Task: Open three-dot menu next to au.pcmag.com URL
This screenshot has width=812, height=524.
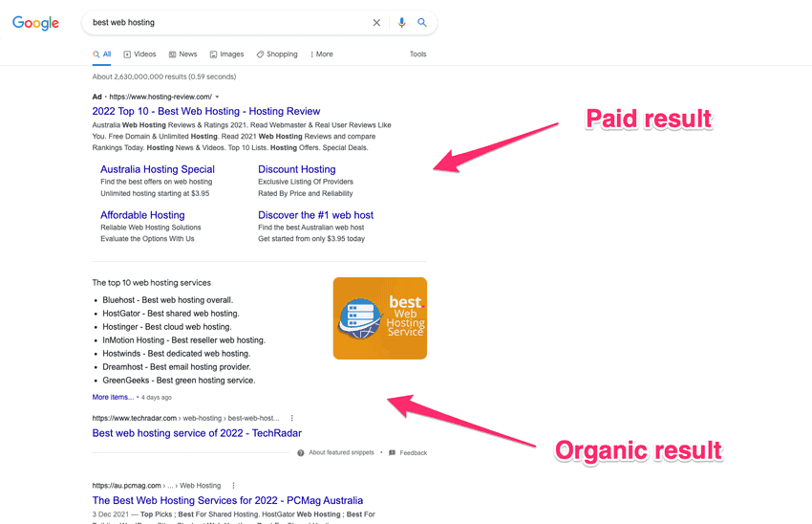Action: 233,486
